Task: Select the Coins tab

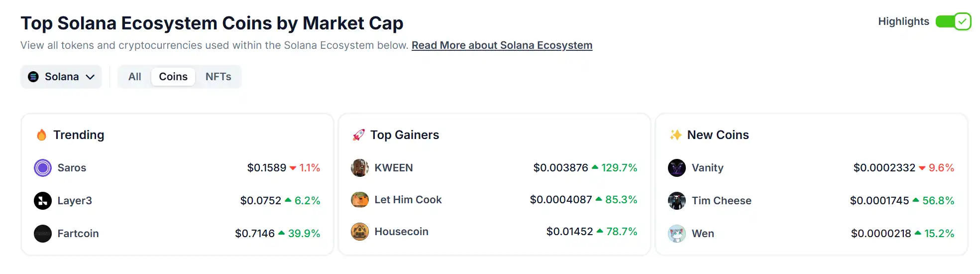Action: [x=173, y=77]
